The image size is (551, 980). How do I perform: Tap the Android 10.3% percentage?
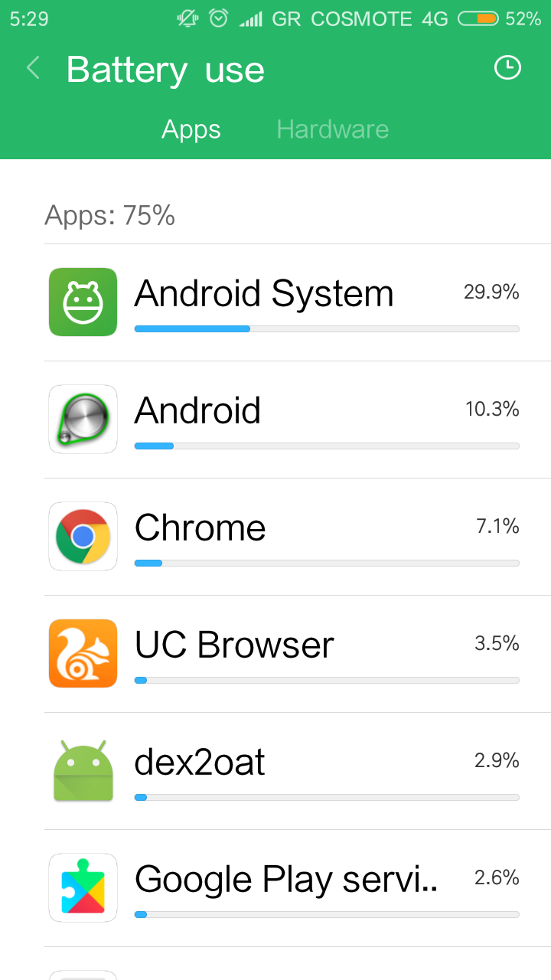coord(492,409)
